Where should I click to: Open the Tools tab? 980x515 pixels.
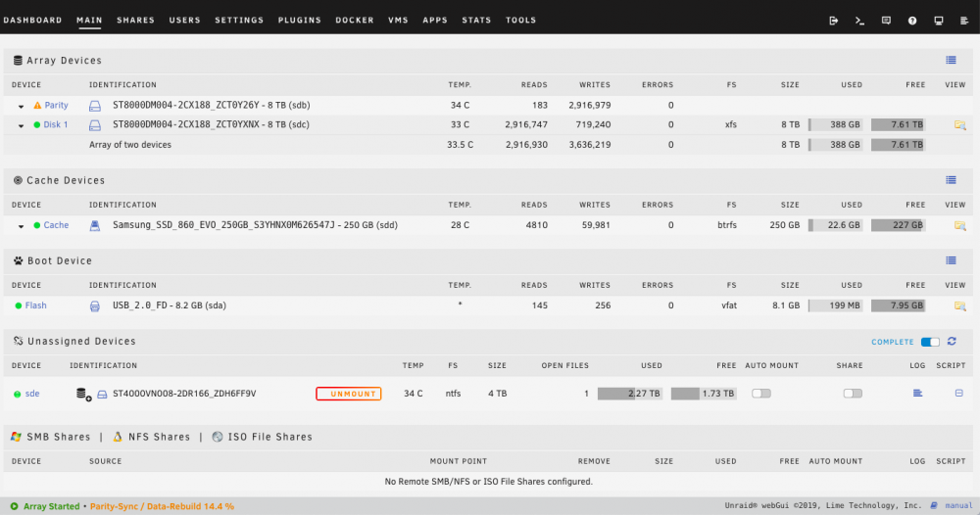[520, 20]
